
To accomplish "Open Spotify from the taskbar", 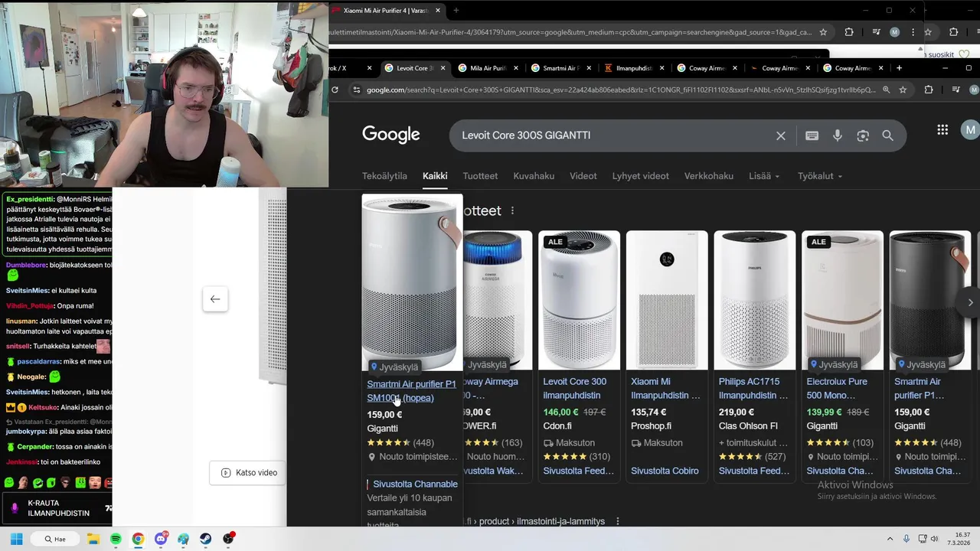I will coord(116,539).
